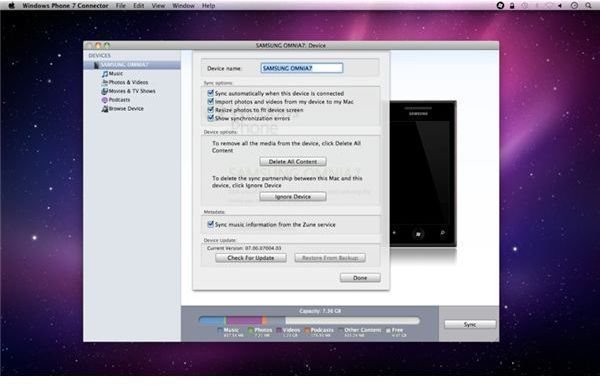The width and height of the screenshot is (600, 386).
Task: Click the Sync button
Action: click(x=470, y=324)
